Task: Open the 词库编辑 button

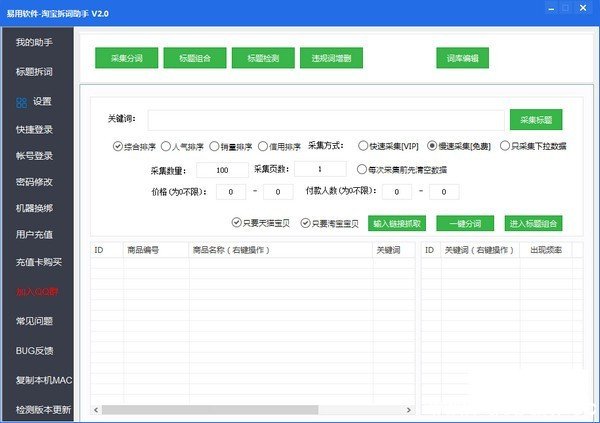Action: (463, 58)
